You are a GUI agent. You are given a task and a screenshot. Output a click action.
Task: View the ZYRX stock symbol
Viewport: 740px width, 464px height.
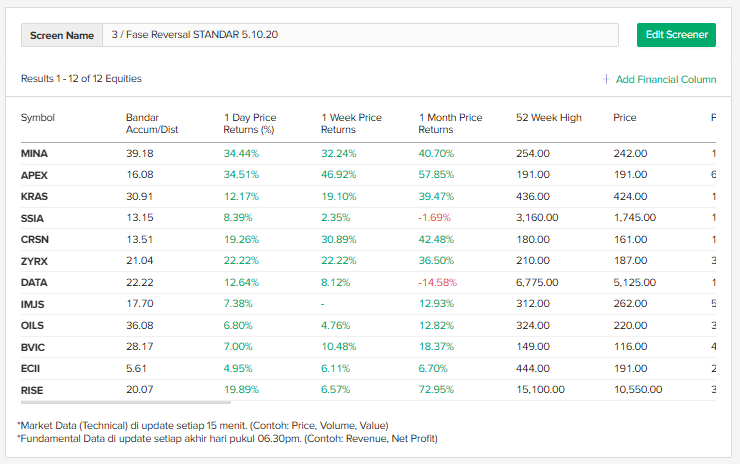[x=34, y=261]
